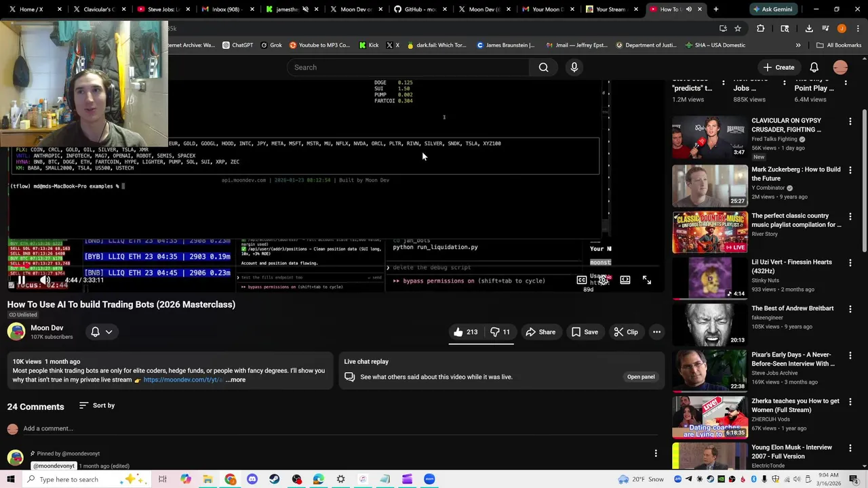Open Steam from the taskbar
This screenshot has width=868, height=488.
pyautogui.click(x=274, y=479)
